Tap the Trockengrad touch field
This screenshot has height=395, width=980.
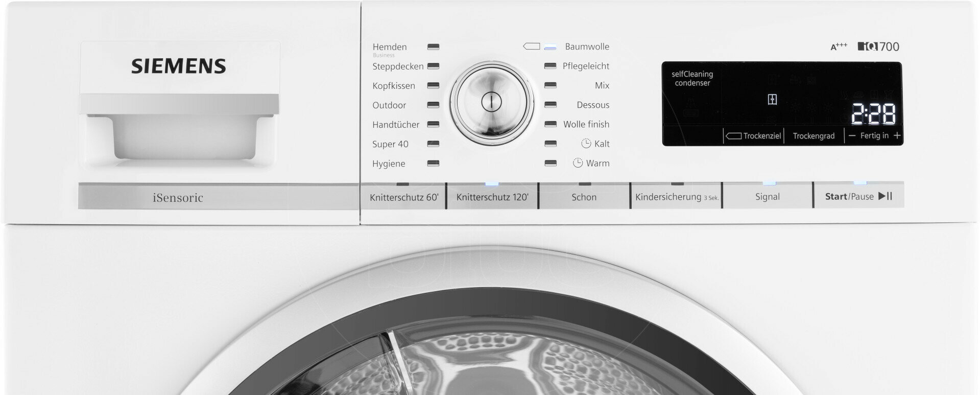(814, 136)
